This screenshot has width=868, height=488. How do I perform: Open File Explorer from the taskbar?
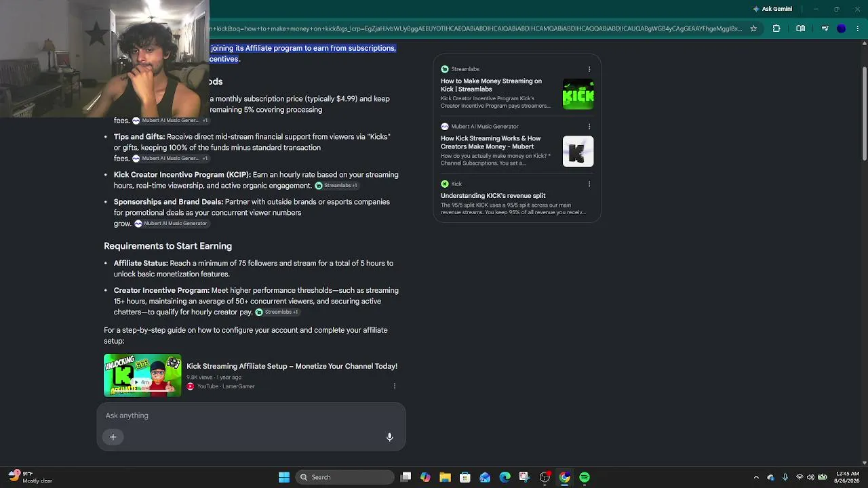445,477
